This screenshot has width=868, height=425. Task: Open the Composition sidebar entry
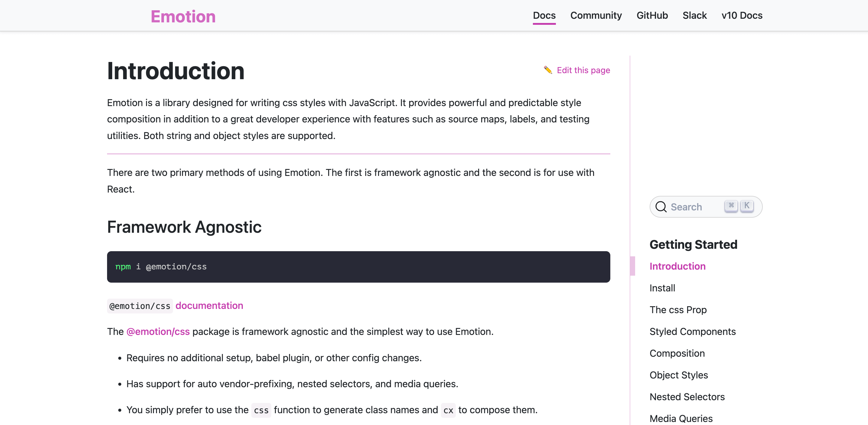[x=677, y=353]
